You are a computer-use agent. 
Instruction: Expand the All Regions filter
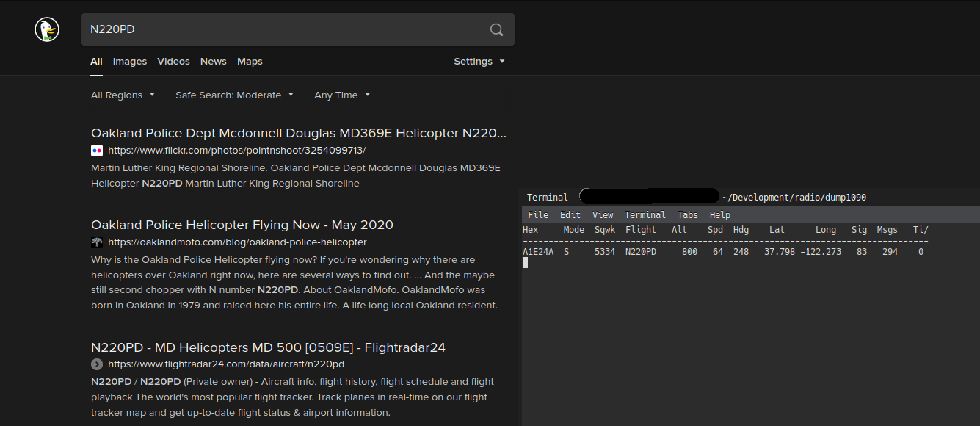tap(123, 95)
